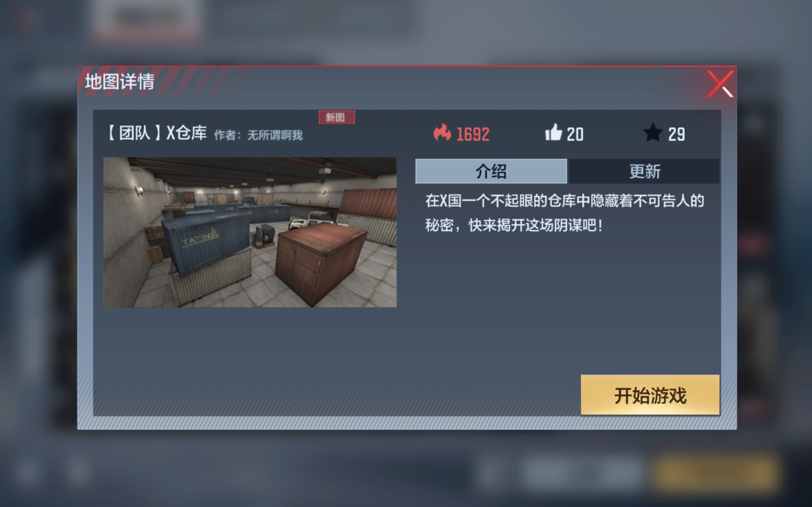Switch to the 介绍 tab
812x507 pixels.
pyautogui.click(x=491, y=171)
